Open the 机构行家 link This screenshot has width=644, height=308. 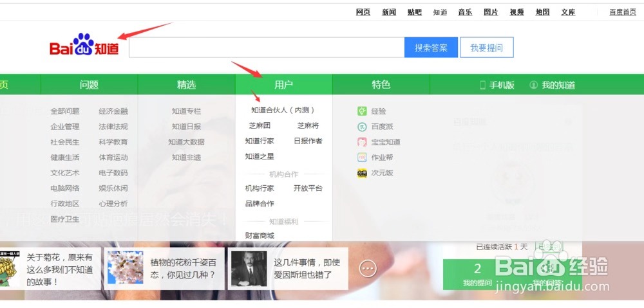click(260, 188)
